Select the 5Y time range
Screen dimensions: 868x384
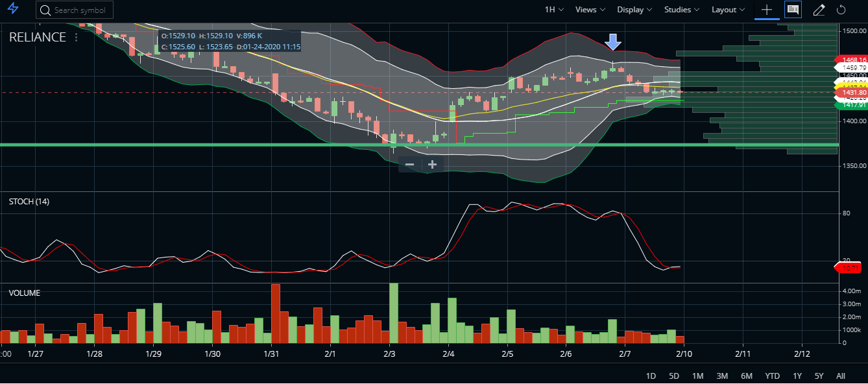tap(819, 376)
